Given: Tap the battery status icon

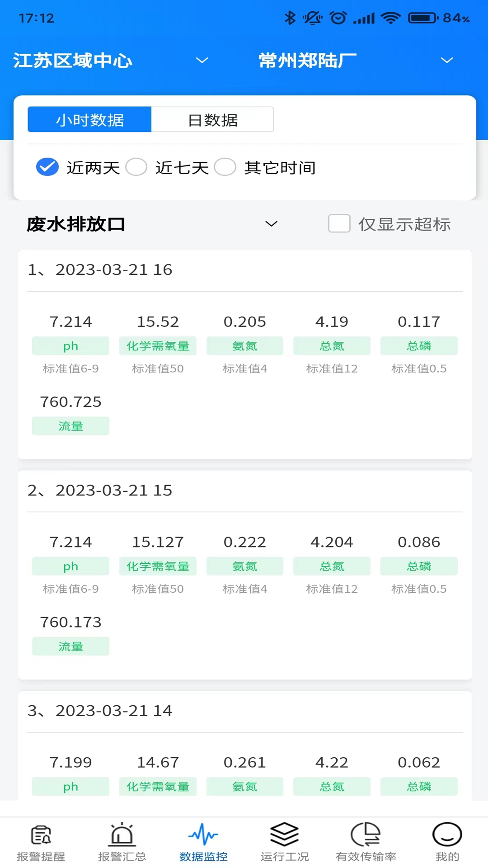Looking at the screenshot, I should tap(423, 18).
